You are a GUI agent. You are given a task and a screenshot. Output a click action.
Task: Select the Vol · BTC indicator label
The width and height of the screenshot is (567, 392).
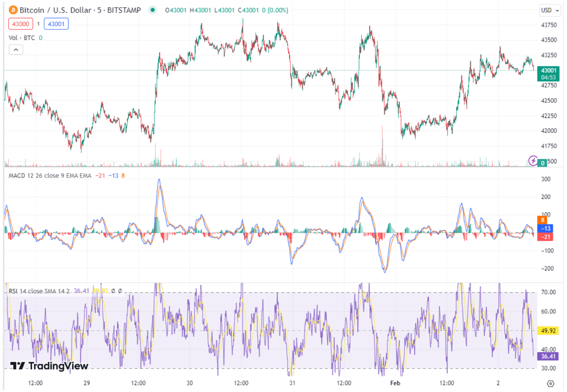[21, 38]
